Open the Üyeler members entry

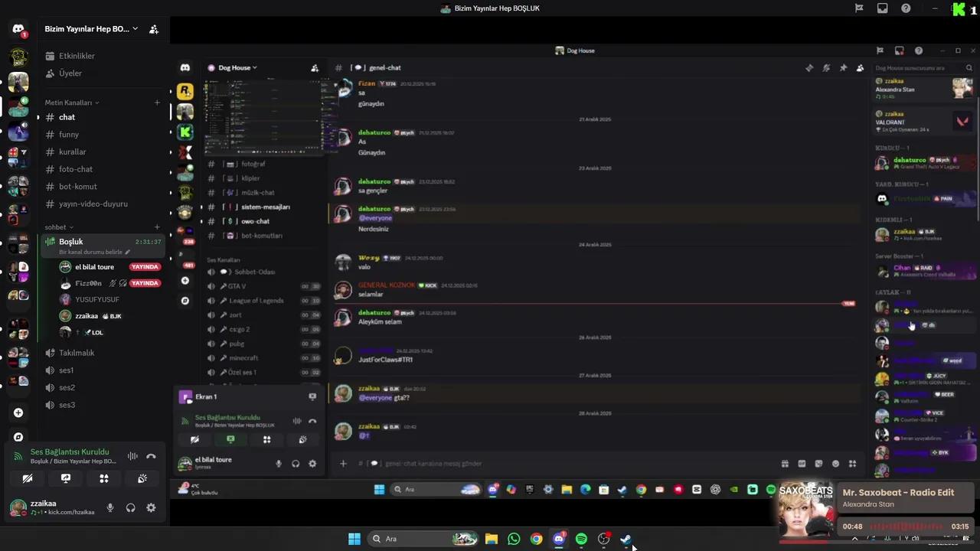70,73
